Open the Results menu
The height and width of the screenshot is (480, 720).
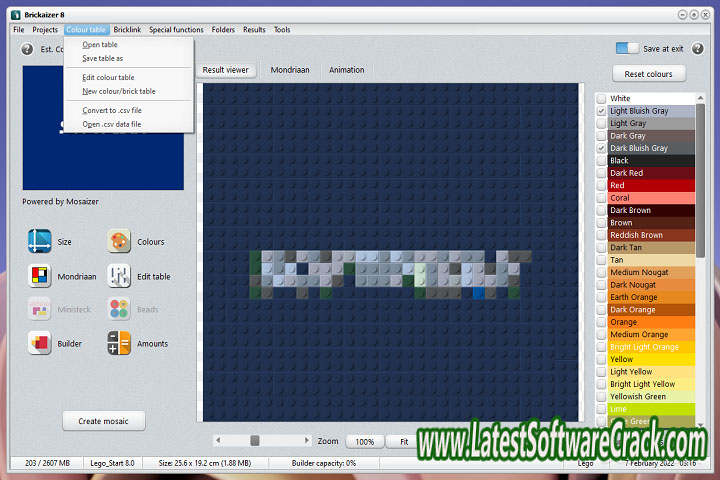pyautogui.click(x=254, y=29)
